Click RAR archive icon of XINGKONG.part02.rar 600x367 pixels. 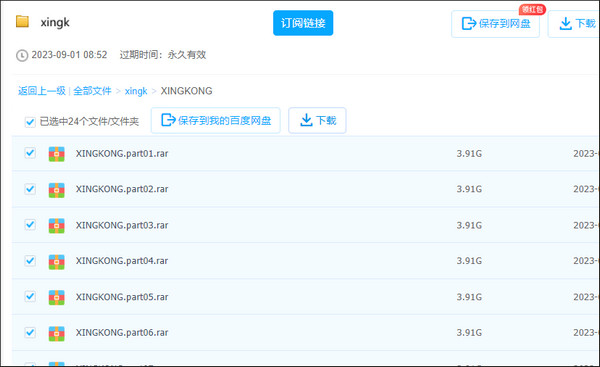(57, 190)
